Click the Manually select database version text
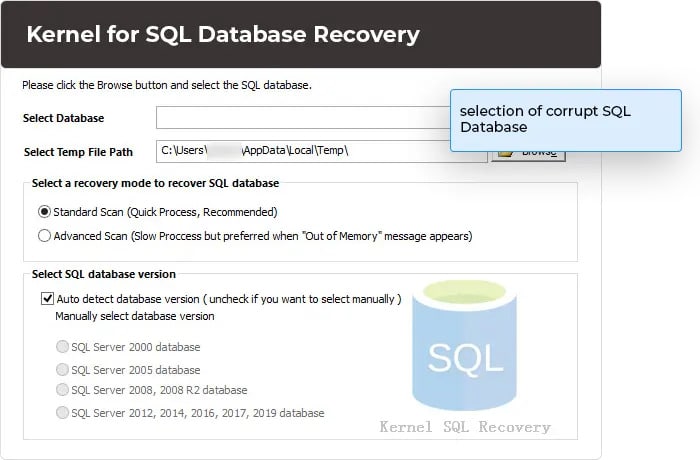700x460 pixels. (x=135, y=316)
